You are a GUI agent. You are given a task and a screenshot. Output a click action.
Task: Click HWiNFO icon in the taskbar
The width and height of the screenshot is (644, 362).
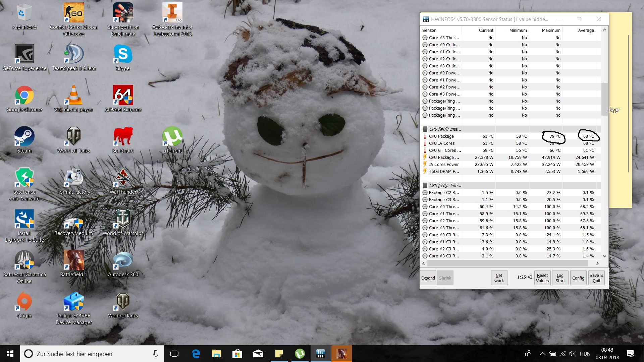pos(321,354)
